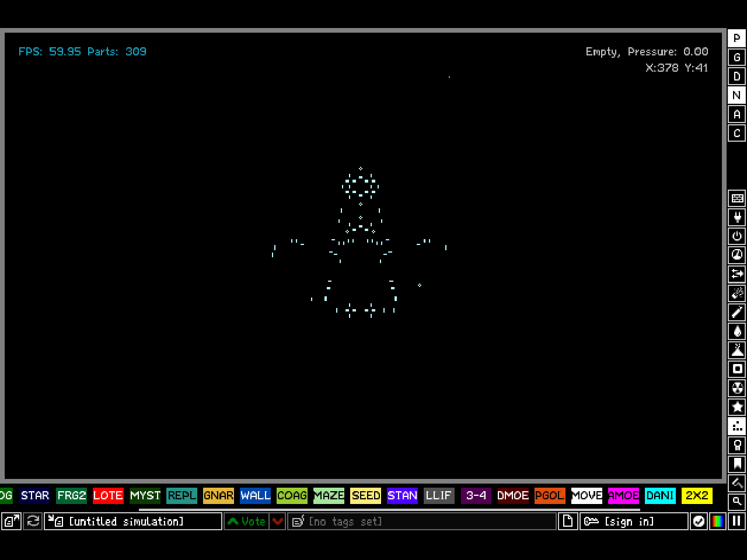
Task: Open the Liquids category with droplet icon
Action: pos(737,331)
